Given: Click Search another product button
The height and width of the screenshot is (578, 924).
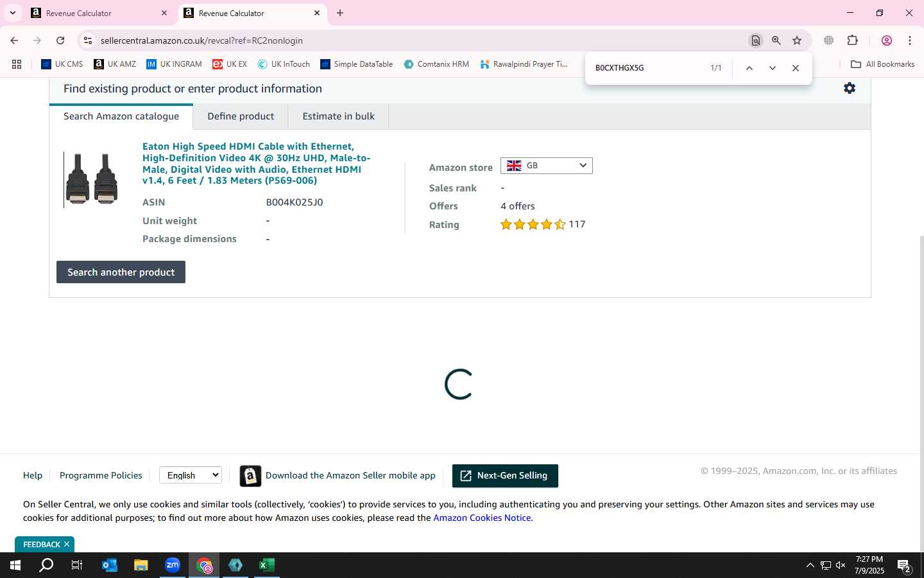Looking at the screenshot, I should [x=121, y=272].
